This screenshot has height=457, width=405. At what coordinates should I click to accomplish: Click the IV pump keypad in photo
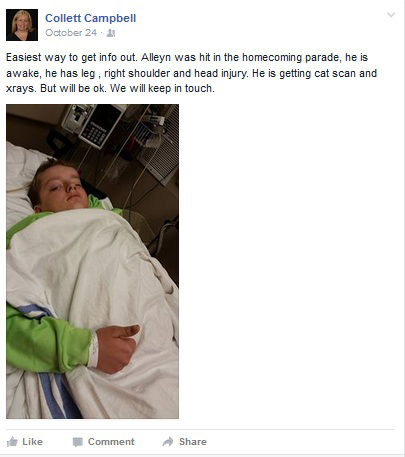(x=94, y=134)
